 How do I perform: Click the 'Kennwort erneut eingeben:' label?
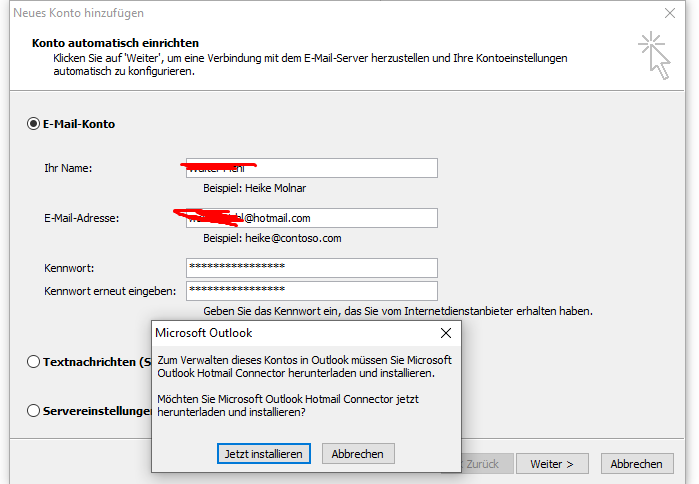[110, 291]
